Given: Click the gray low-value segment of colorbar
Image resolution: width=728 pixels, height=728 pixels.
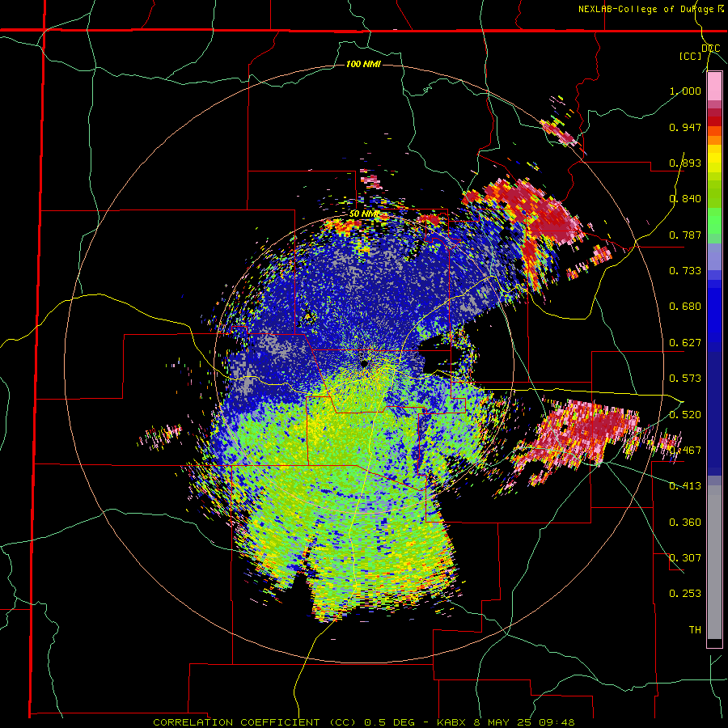Looking at the screenshot, I should tap(714, 562).
